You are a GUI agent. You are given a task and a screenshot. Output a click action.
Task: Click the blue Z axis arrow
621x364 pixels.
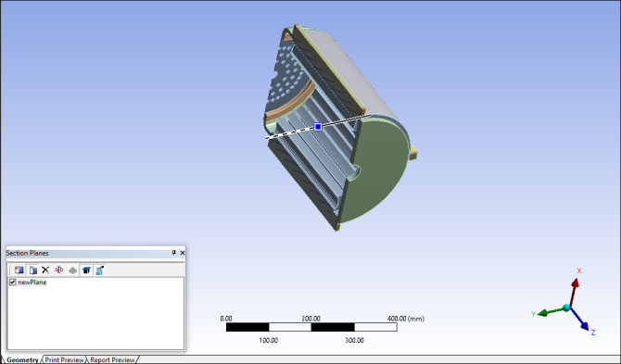click(580, 320)
